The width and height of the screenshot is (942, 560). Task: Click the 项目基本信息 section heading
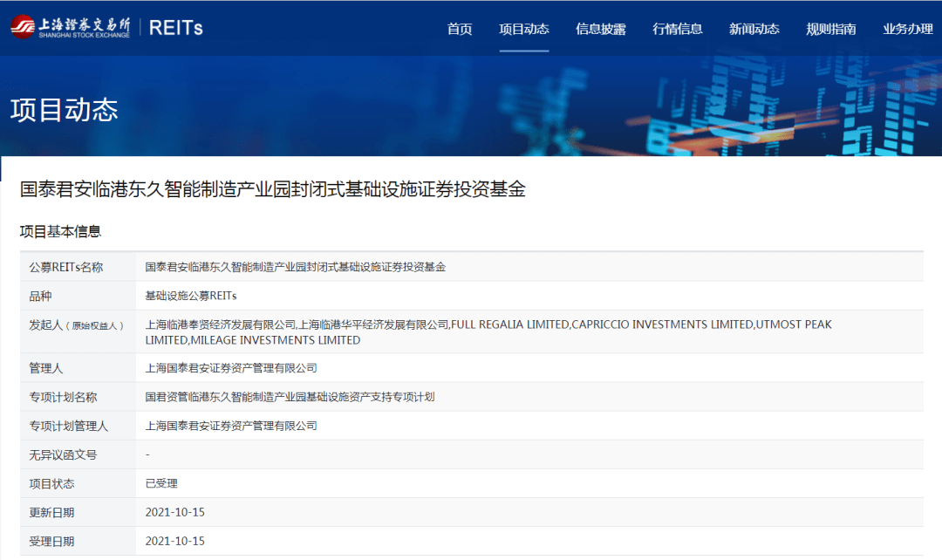point(61,231)
